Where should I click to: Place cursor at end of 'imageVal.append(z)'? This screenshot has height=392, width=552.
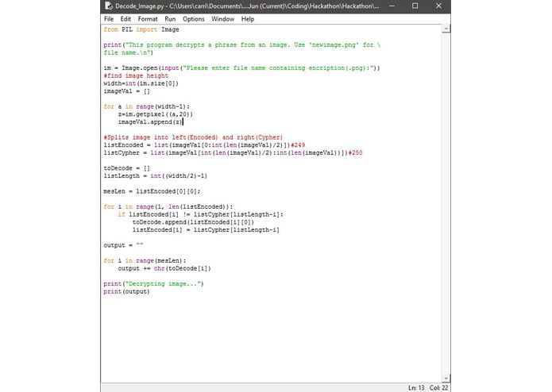(x=183, y=122)
